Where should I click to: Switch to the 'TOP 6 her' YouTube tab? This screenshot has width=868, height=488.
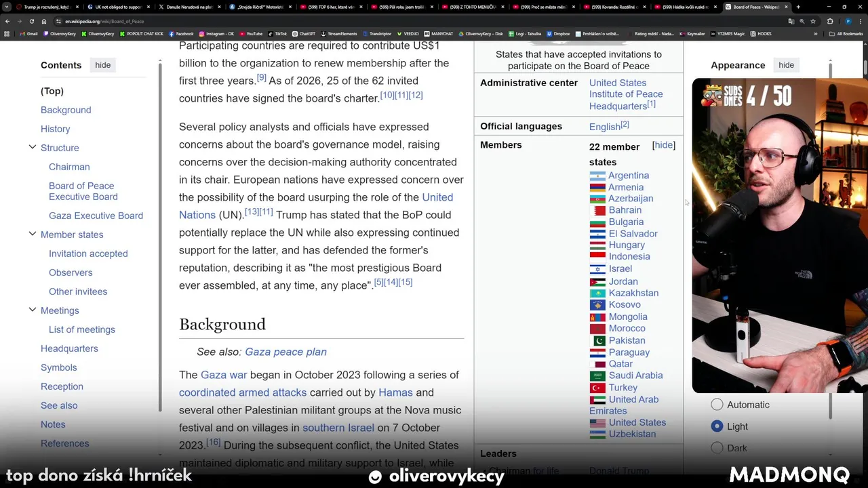click(330, 7)
